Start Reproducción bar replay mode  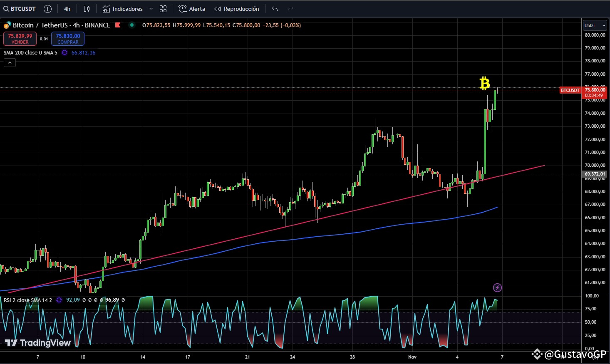coord(237,9)
